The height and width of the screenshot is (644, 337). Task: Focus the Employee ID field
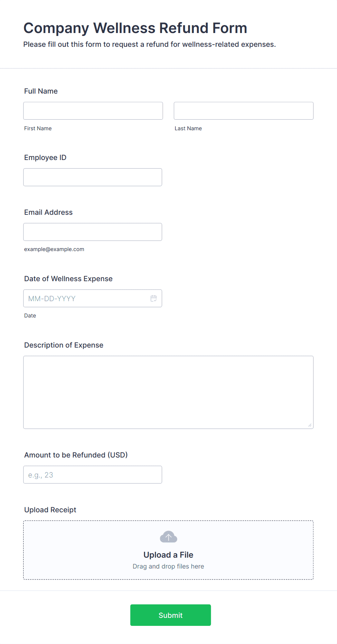[x=93, y=177]
